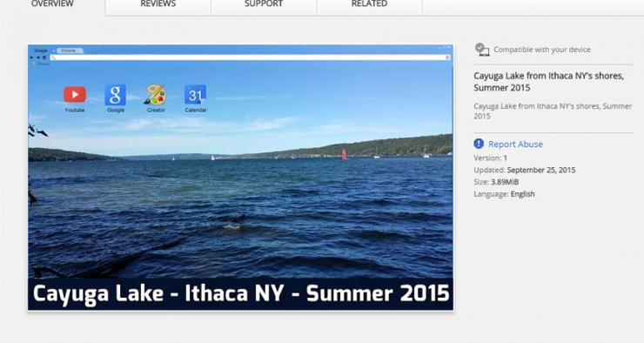Click the Google icon in the preview

tap(116, 95)
